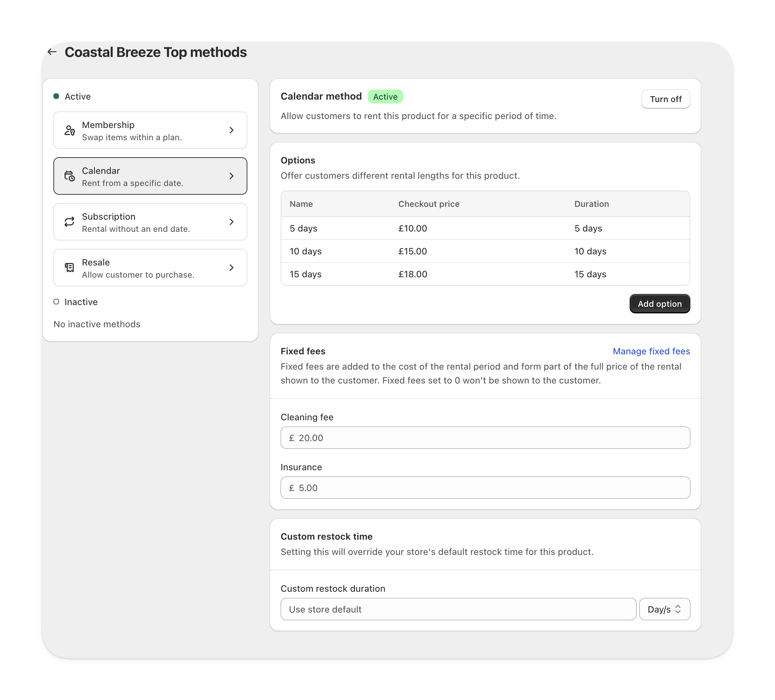Click the Add option button

(659, 304)
